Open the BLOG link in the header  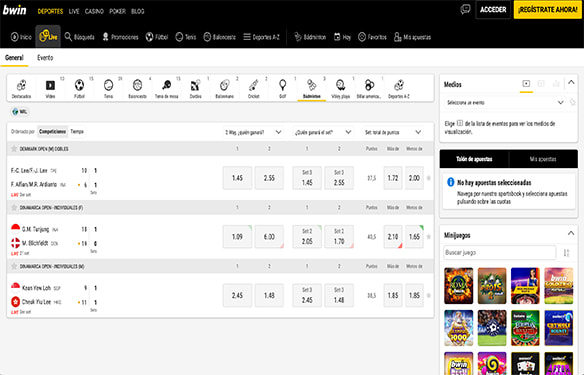pyautogui.click(x=137, y=11)
